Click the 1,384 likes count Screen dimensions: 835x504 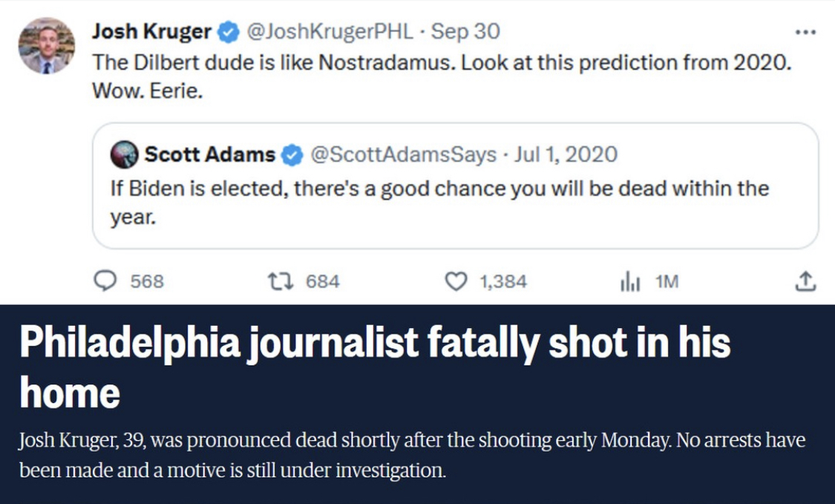pyautogui.click(x=503, y=281)
